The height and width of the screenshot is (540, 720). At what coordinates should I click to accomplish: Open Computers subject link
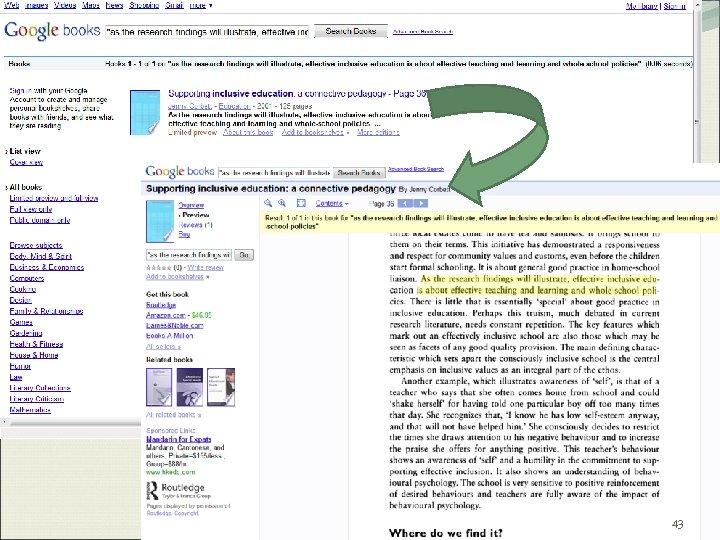(27, 278)
